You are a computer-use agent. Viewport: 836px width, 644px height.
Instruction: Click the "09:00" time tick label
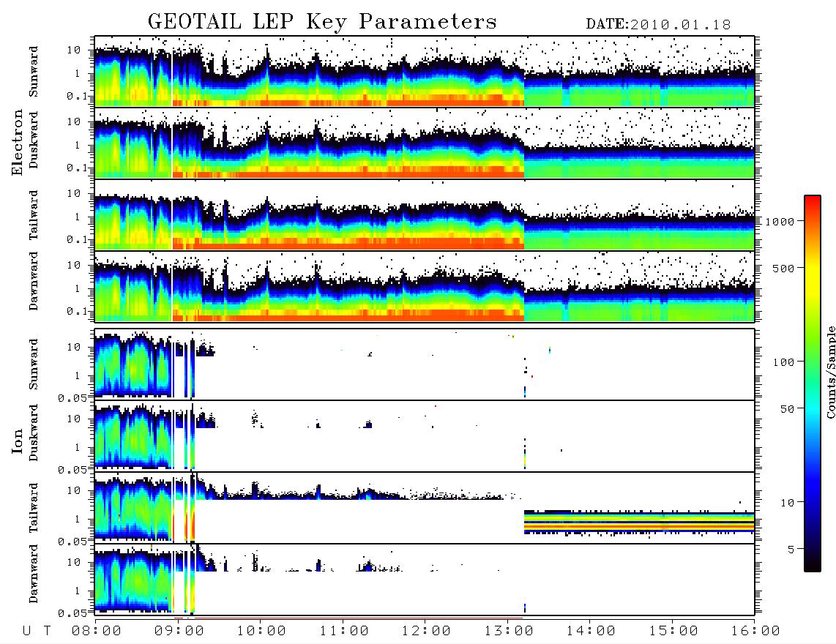(x=179, y=632)
